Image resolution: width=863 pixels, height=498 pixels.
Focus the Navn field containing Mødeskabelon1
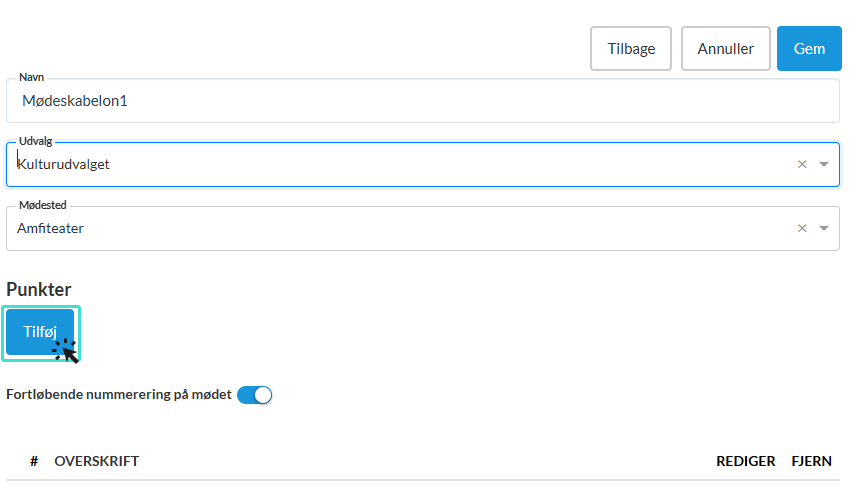pos(422,101)
